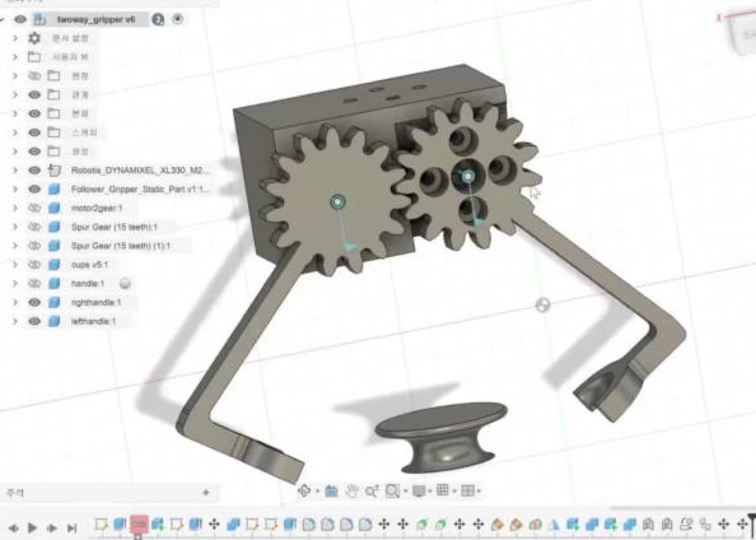Show the motor2gear:1 component
Screen dimensions: 756x540
click(34, 208)
